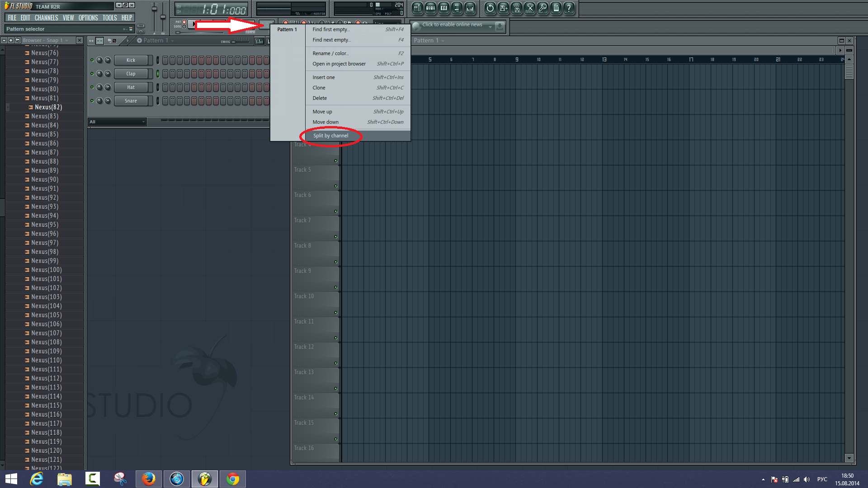Select Split by channel menu entry
This screenshot has height=488, width=868.
[x=330, y=136]
